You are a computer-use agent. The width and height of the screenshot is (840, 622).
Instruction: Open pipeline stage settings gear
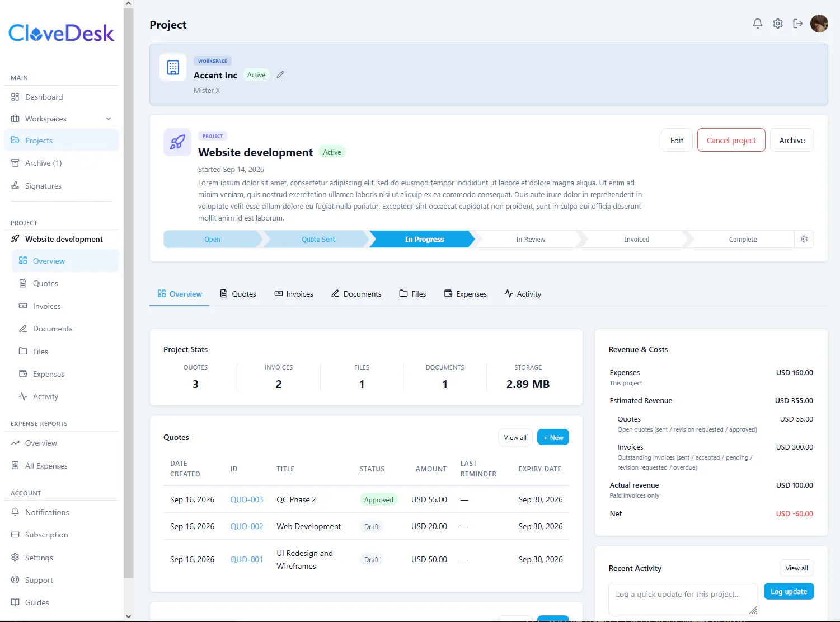point(804,239)
